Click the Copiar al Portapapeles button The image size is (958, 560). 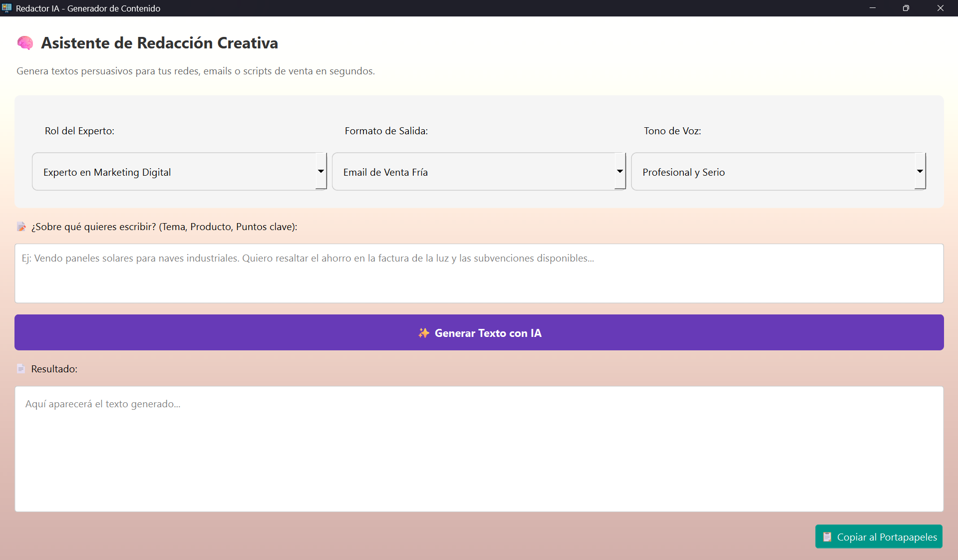click(x=878, y=537)
